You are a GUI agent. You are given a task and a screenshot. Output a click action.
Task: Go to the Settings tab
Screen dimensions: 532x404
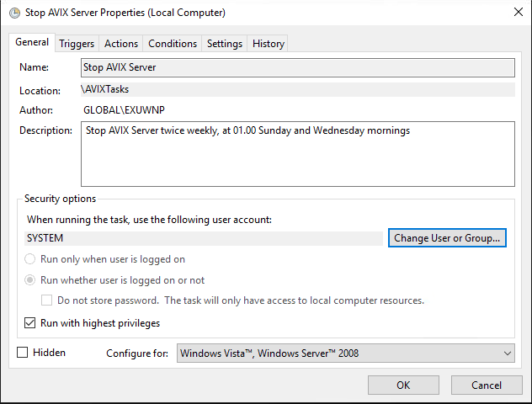click(225, 44)
